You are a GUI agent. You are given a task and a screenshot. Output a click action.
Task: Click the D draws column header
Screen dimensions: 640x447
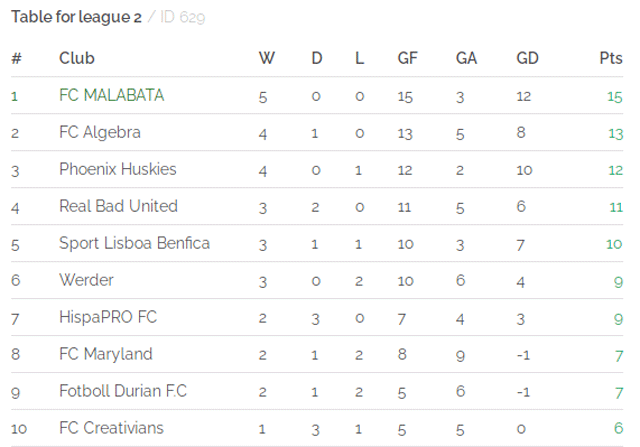pos(317,58)
